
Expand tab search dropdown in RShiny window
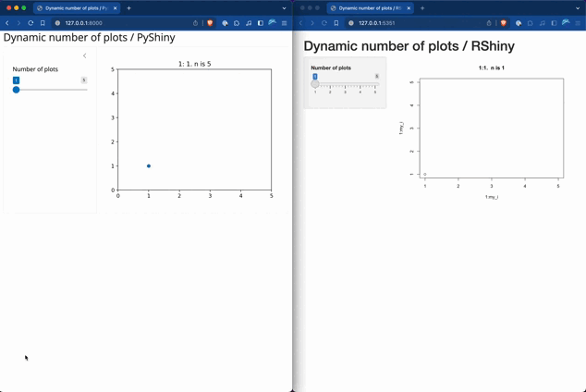(x=578, y=7)
